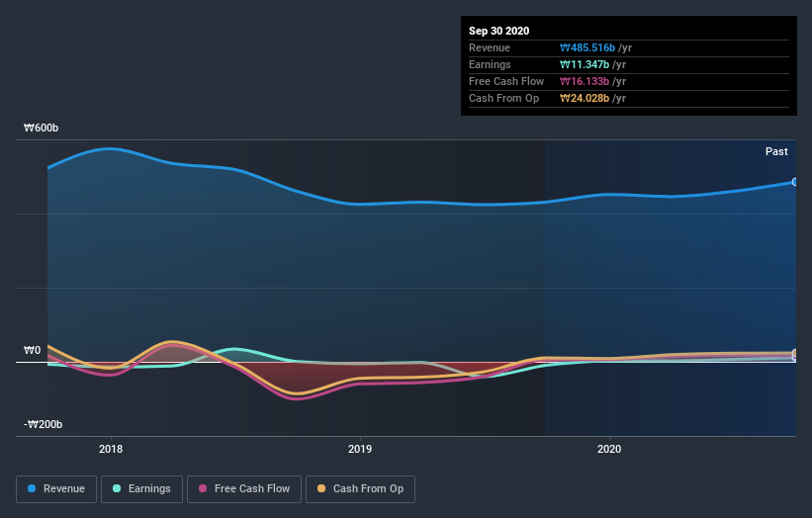Click the Cash From Op endpoint marker at Sep 2020
The image size is (812, 518).
click(794, 353)
